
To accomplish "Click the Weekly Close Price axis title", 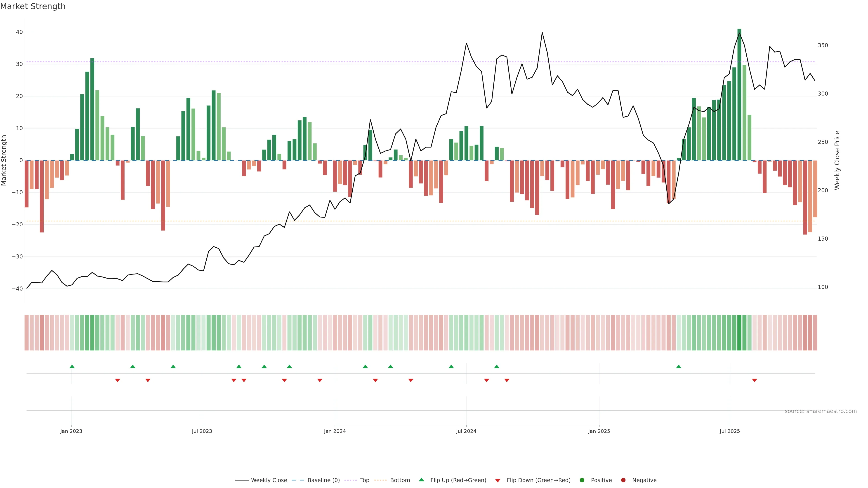I will point(837,160).
